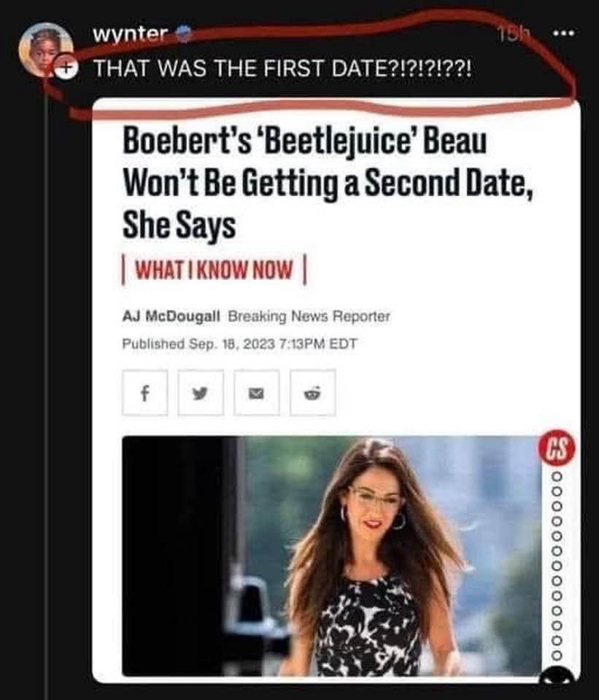Image resolution: width=599 pixels, height=700 pixels.
Task: Enlarge the article photo of the woman
Action: click(x=331, y=556)
